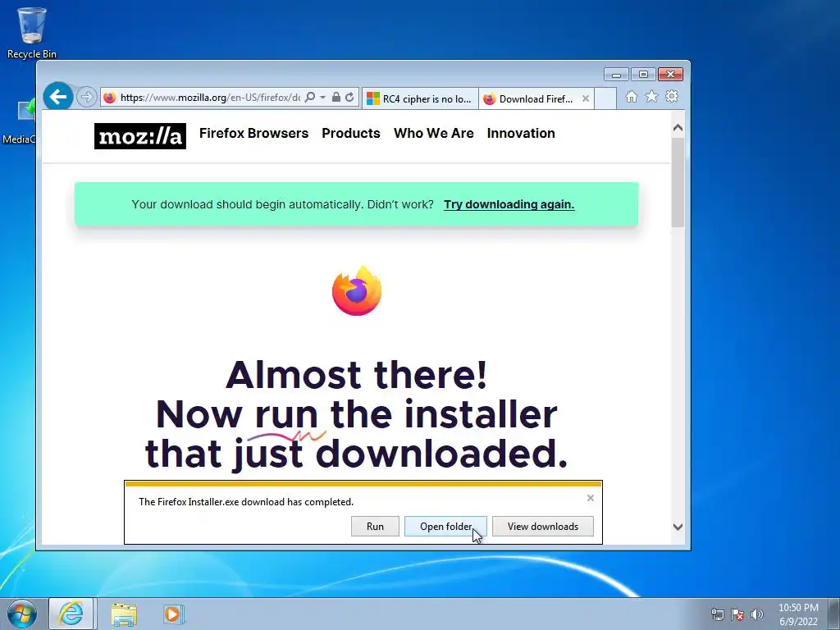
Task: Open the Firefox Browsers menu
Action: click(254, 134)
